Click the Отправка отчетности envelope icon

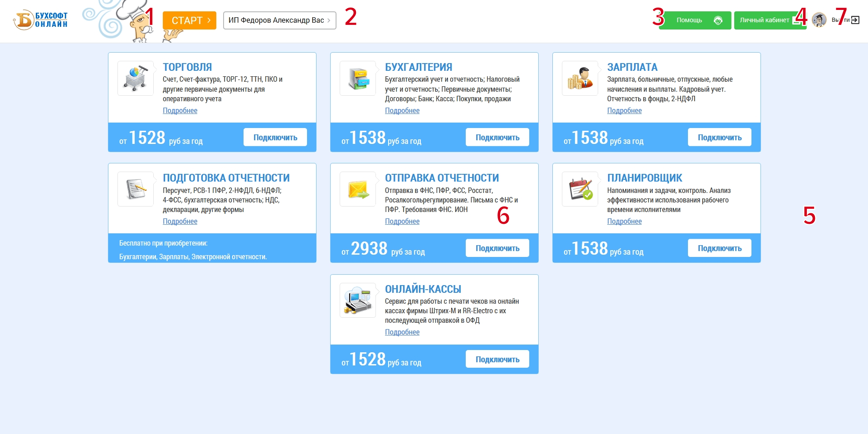tap(358, 189)
